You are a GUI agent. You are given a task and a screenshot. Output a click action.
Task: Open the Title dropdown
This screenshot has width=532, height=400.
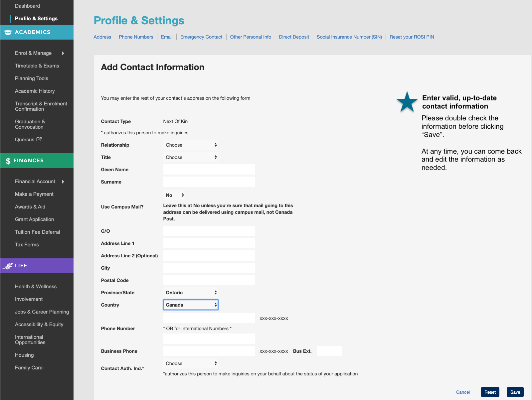(x=191, y=157)
